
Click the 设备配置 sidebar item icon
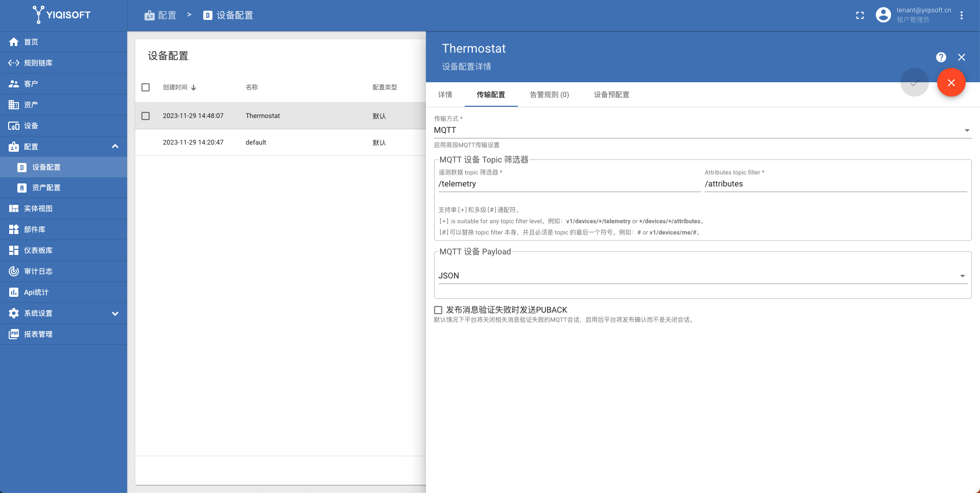(x=22, y=167)
